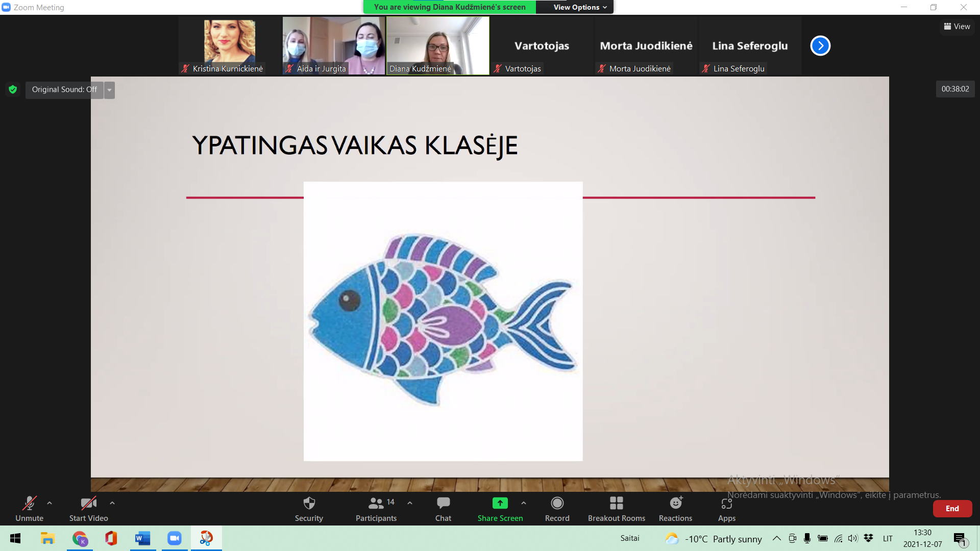Screen dimensions: 980x551
Task: Open the volume tray icon
Action: click(853, 538)
